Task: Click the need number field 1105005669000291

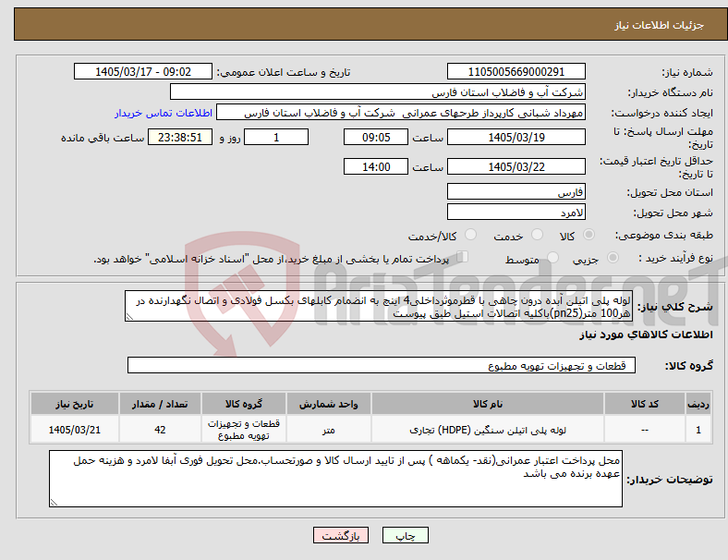Action: (516, 71)
